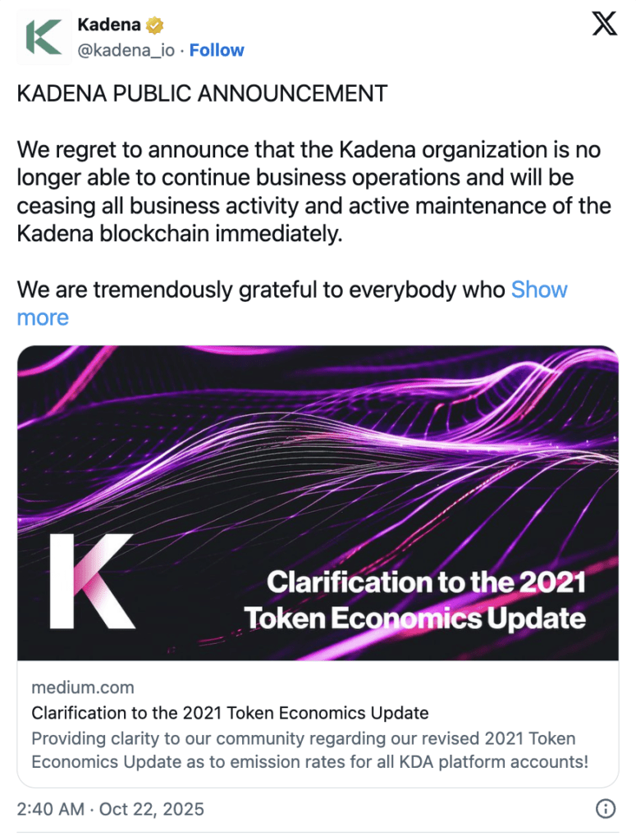Click the KADENA PUBLIC ANNOUNCEMENT heading
The image size is (636, 840).
pos(202,94)
